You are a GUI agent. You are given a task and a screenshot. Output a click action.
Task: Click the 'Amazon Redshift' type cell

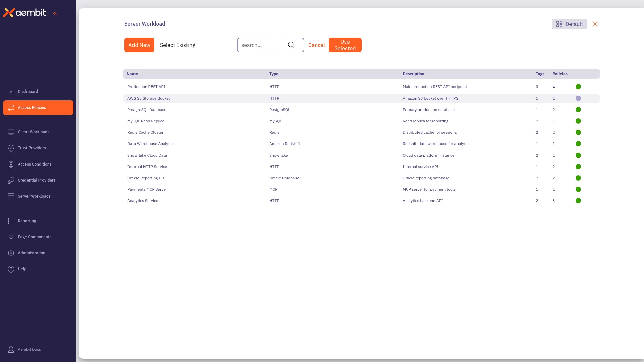click(284, 144)
